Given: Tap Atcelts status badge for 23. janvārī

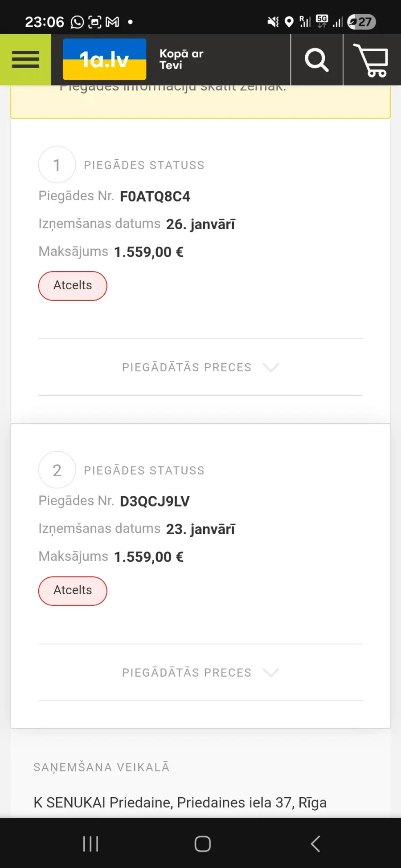Looking at the screenshot, I should pyautogui.click(x=73, y=591).
